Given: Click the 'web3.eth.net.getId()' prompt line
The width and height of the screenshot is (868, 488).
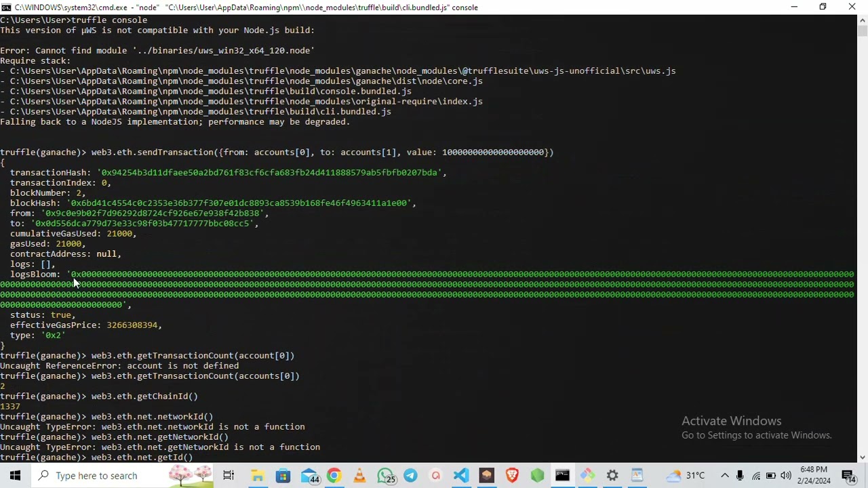Looking at the screenshot, I should (x=96, y=457).
